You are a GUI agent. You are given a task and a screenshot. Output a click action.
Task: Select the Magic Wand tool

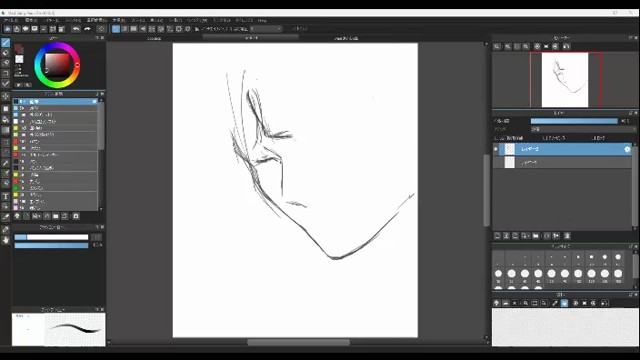click(x=6, y=163)
